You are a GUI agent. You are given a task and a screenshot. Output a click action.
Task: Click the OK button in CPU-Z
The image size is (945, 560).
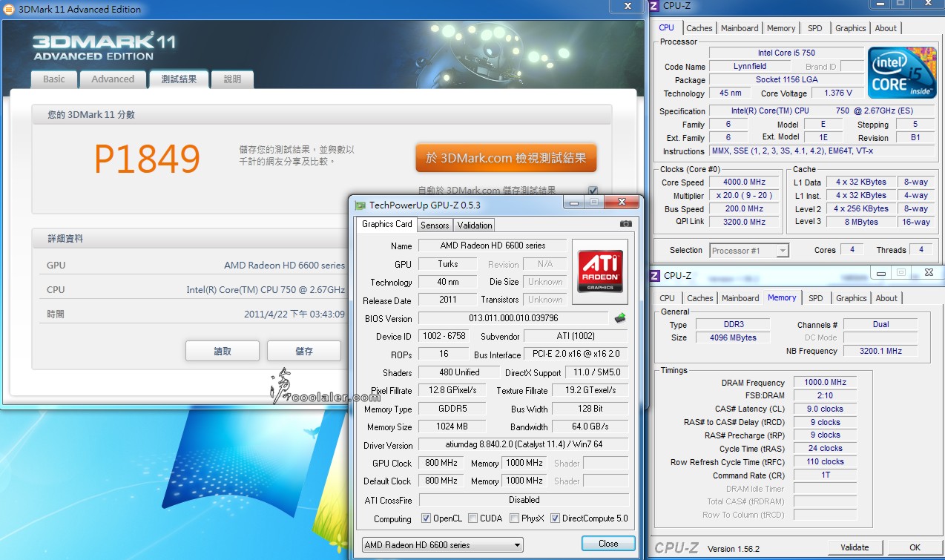pyautogui.click(x=915, y=547)
